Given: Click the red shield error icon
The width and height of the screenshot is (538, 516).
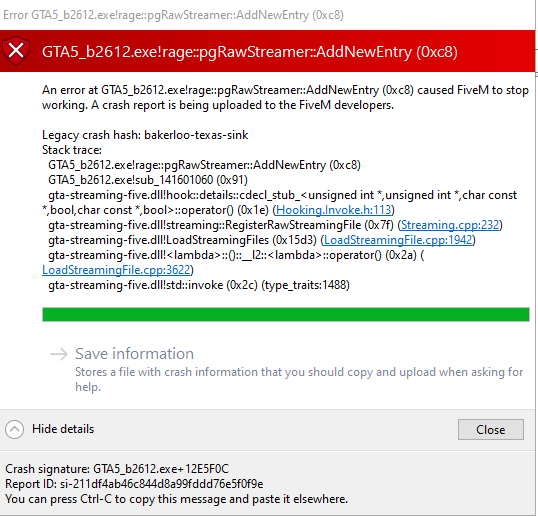Looking at the screenshot, I should [16, 51].
